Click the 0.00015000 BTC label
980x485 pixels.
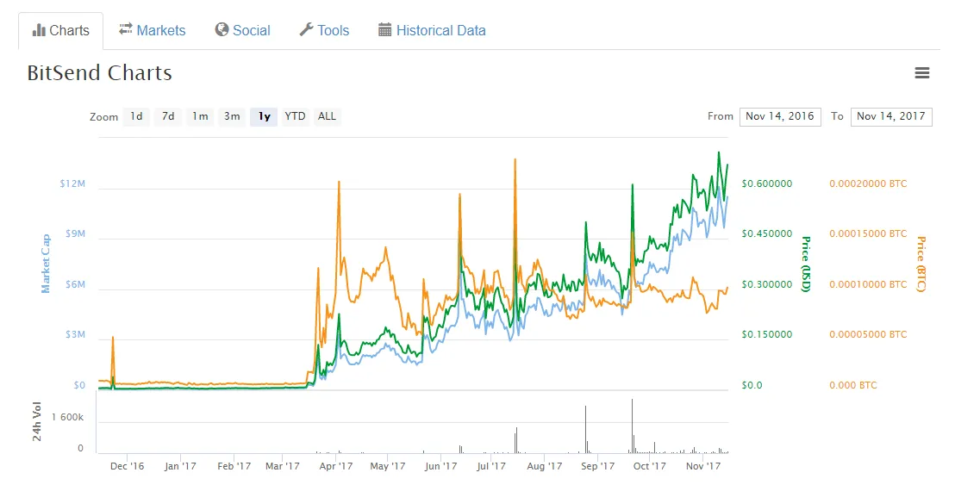867,233
